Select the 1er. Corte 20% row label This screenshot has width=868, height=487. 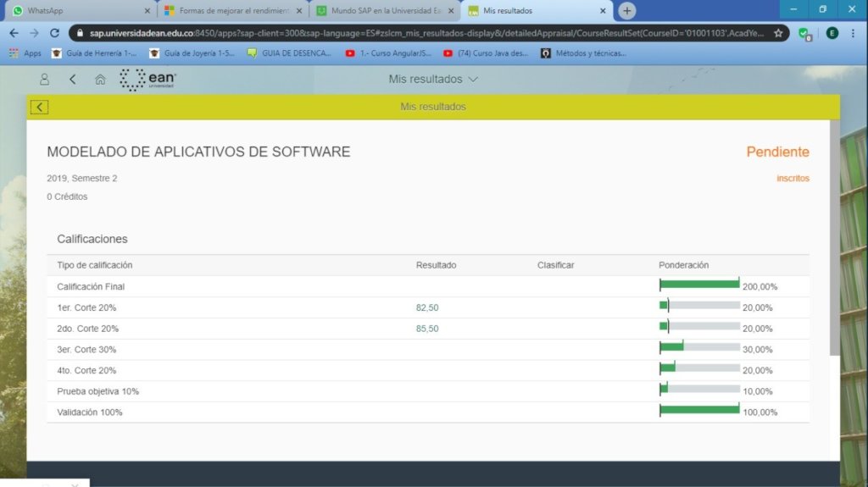coord(86,307)
